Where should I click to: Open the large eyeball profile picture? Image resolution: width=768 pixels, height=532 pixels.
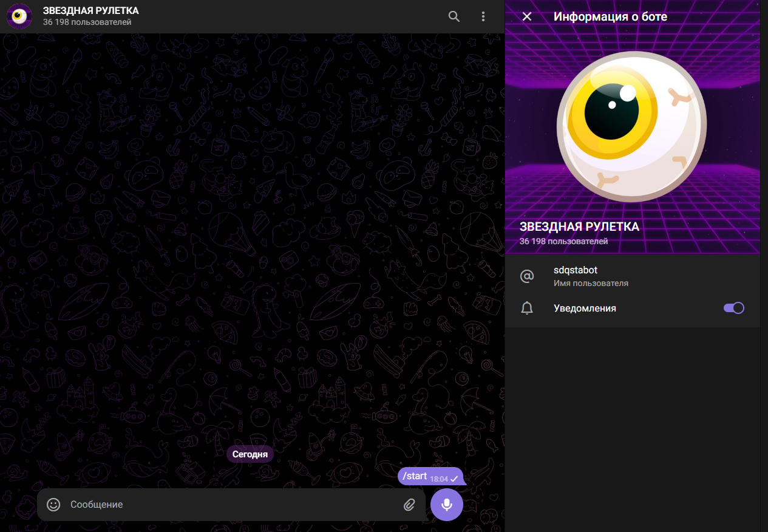(631, 126)
